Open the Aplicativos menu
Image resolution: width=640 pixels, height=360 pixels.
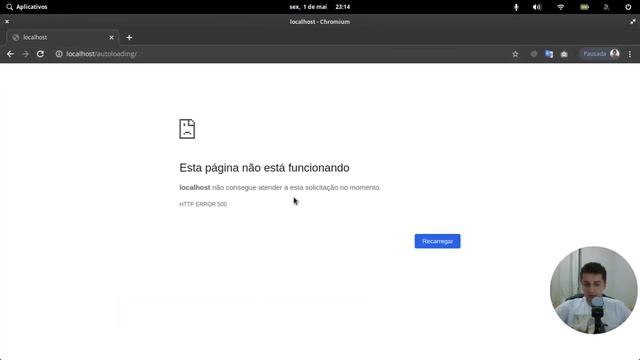27,7
